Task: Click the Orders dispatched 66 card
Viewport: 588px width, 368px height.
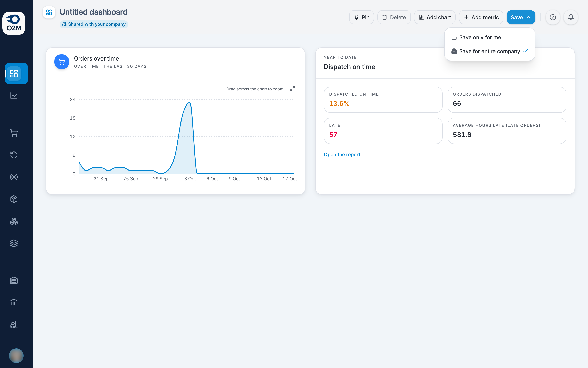Action: point(507,100)
